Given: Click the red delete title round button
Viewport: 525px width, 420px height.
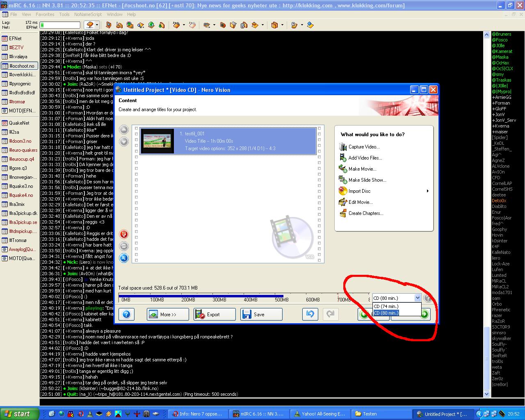Looking at the screenshot, I should point(124,234).
